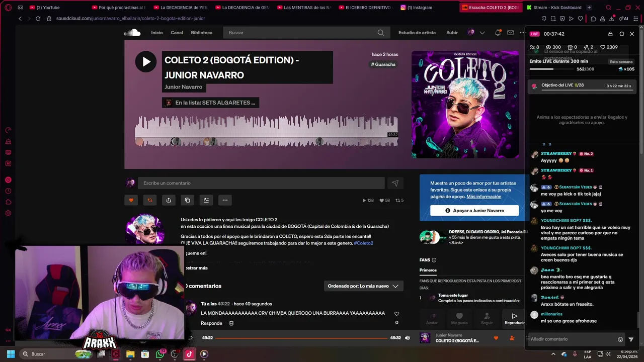Expand the 'Ordenado por: Lo más nuevo' dropdown
The height and width of the screenshot is (362, 644).
click(x=363, y=286)
